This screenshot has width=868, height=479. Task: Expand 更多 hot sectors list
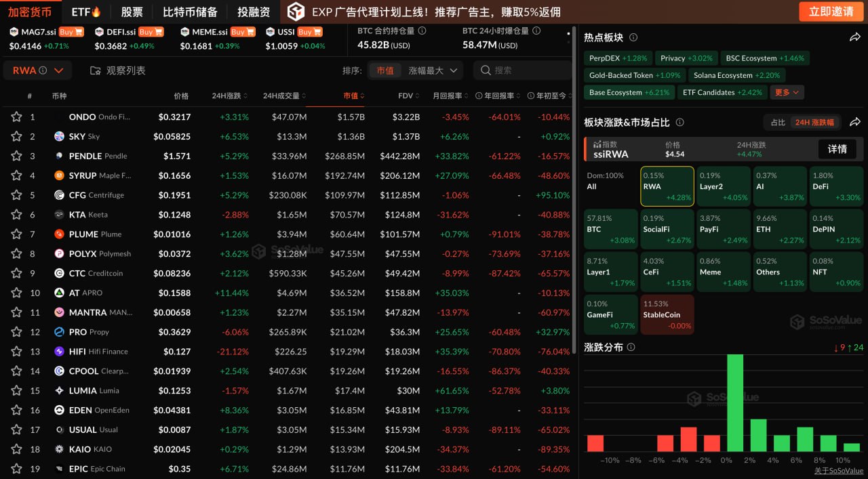(x=788, y=92)
